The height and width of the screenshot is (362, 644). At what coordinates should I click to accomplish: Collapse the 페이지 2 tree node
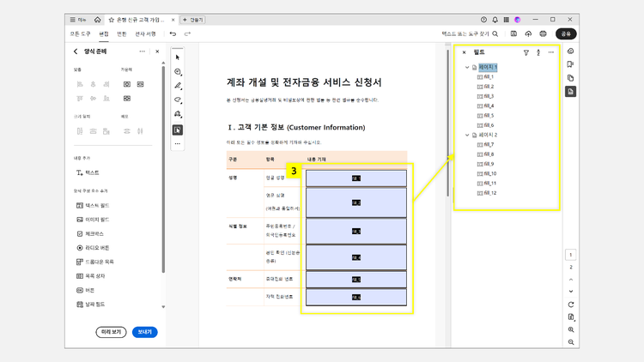coord(467,135)
